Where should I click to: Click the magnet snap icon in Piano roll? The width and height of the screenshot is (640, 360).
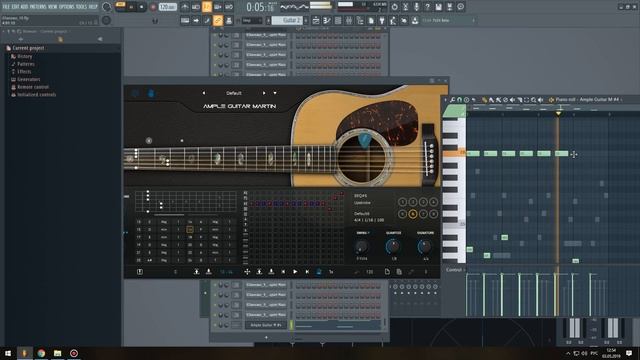click(x=460, y=100)
